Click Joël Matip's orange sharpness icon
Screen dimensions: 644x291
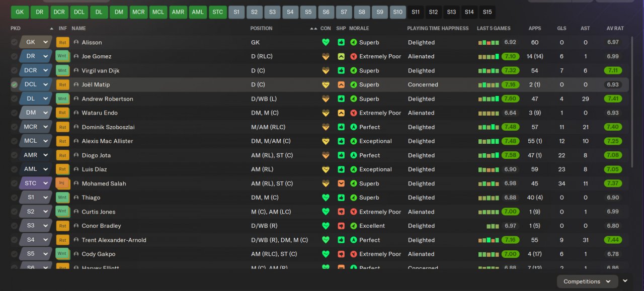point(341,84)
